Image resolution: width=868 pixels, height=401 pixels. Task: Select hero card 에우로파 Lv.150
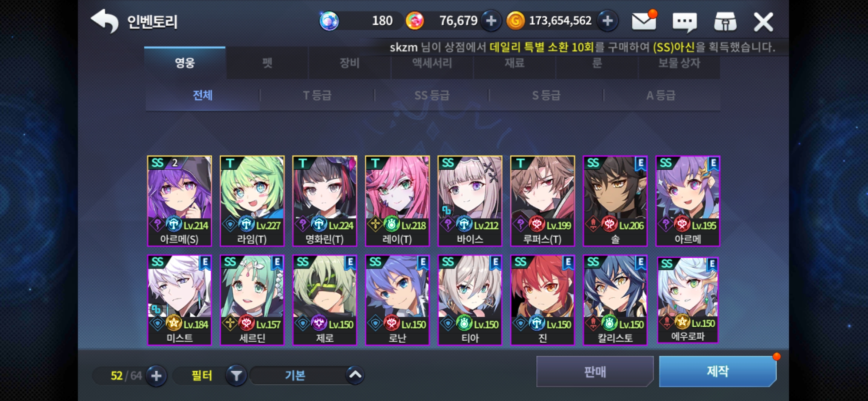pos(688,300)
